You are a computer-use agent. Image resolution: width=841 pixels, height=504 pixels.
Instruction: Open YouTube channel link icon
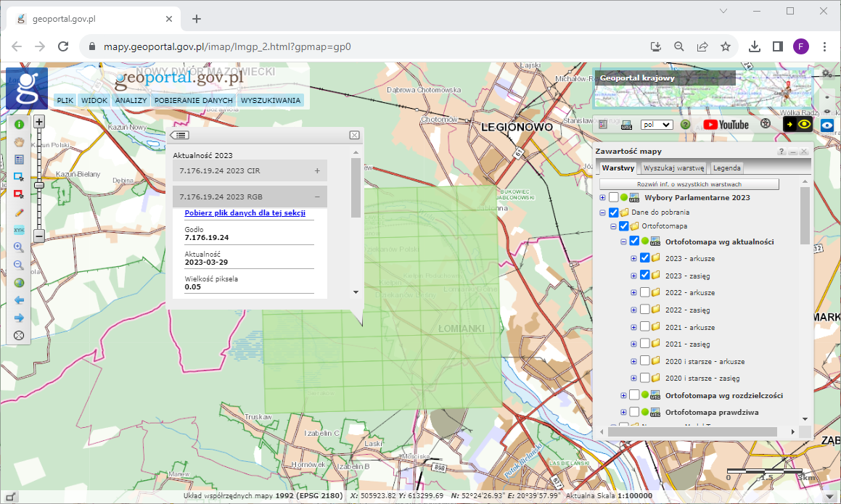tap(725, 125)
